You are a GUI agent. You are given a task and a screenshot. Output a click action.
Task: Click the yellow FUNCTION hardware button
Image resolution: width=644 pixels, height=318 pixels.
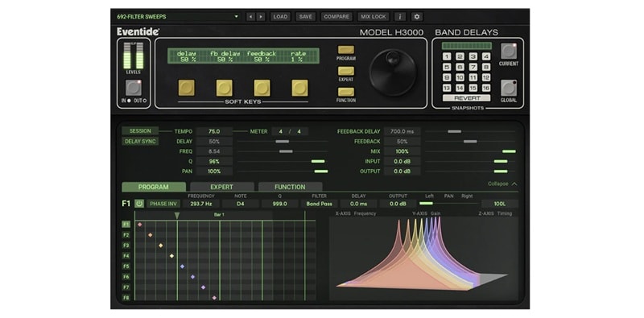pos(346,92)
